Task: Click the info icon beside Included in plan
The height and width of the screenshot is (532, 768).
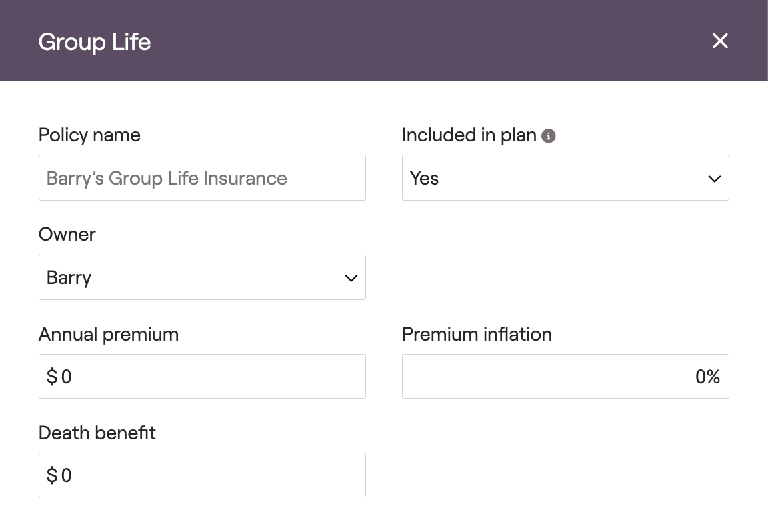Action: tap(548, 136)
